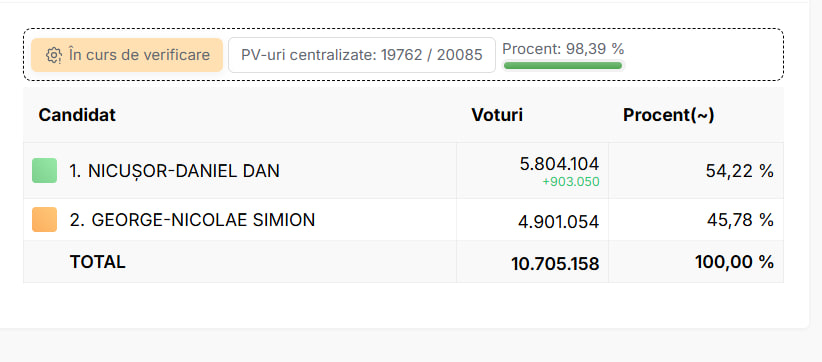Click the 'PV-uri centralizate: 19762 / 20085' box
The height and width of the screenshot is (362, 822).
click(362, 55)
